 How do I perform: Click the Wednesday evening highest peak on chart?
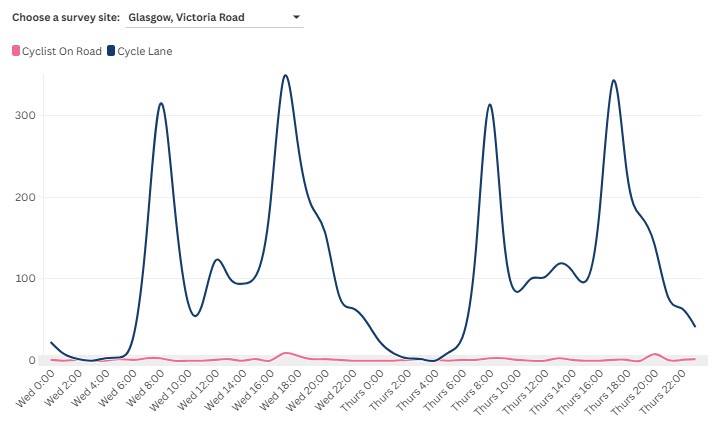click(x=285, y=75)
